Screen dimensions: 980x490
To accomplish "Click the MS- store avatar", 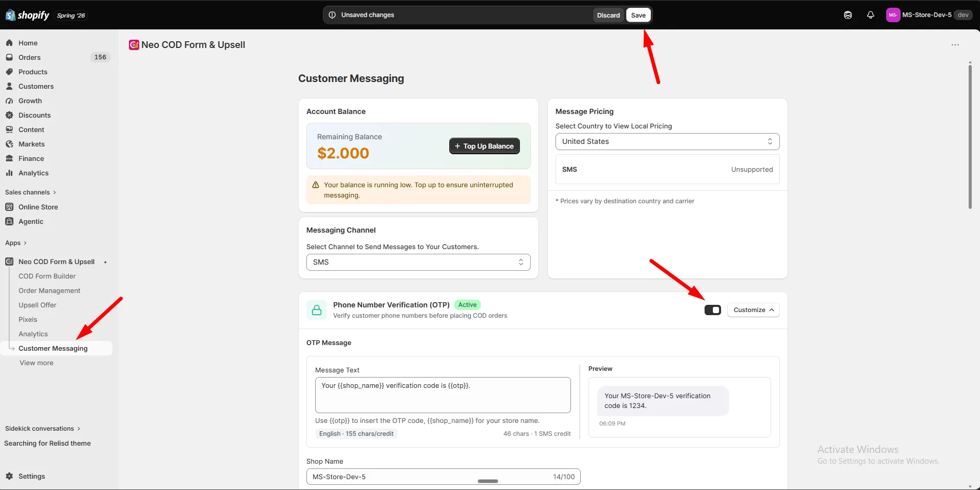I will pyautogui.click(x=893, y=15).
